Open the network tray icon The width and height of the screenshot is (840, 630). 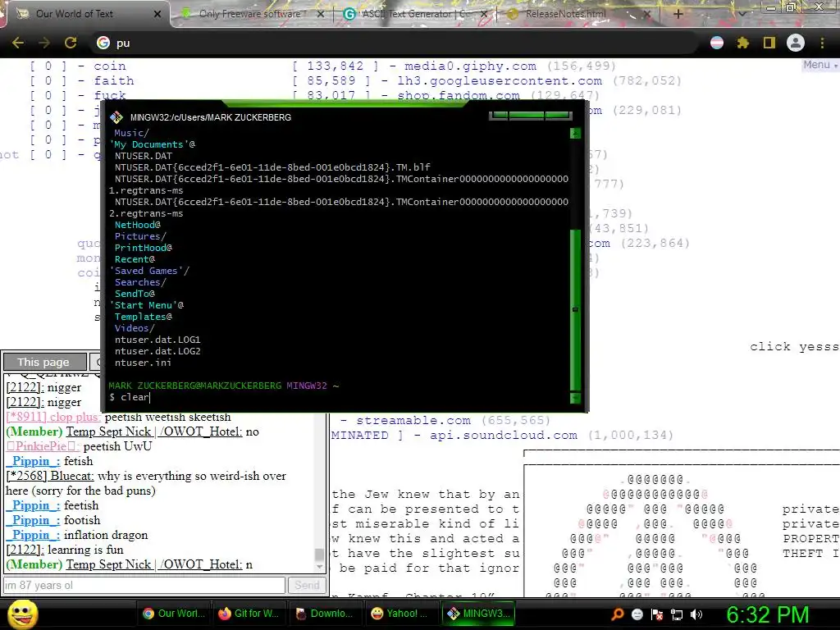pyautogui.click(x=677, y=614)
